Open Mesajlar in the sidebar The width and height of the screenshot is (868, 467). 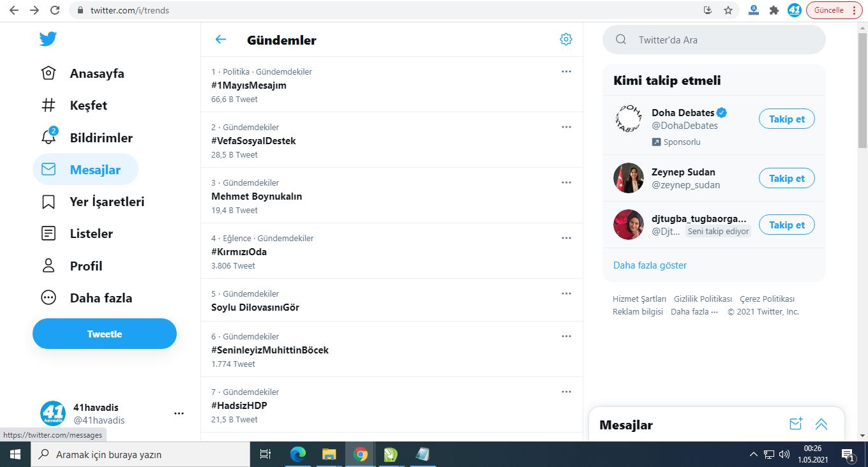pos(86,170)
